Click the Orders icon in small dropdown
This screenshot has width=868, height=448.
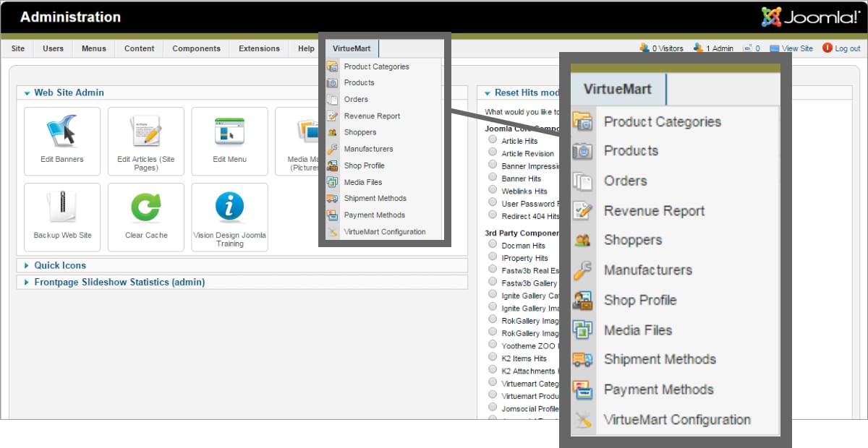click(x=332, y=100)
